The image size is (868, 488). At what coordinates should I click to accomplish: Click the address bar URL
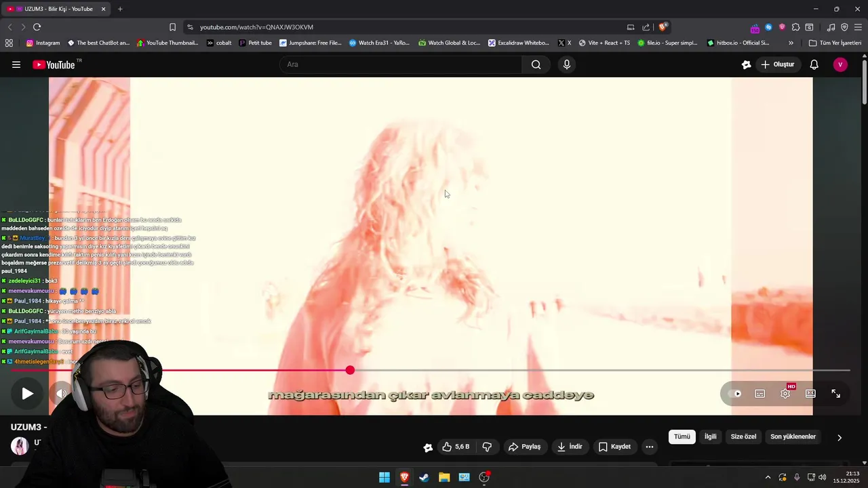pyautogui.click(x=256, y=27)
